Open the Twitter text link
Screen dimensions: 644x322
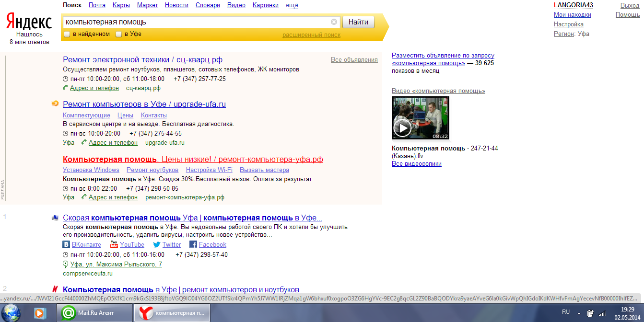pos(172,245)
